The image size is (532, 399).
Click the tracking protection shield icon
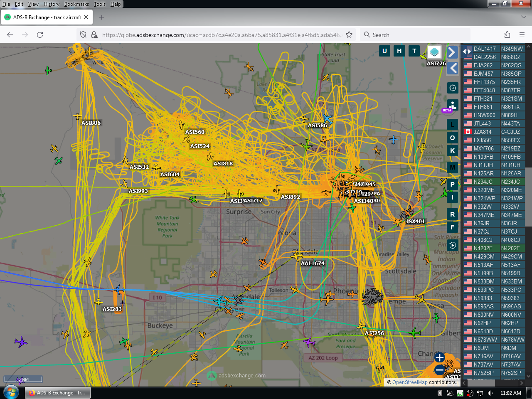coord(83,35)
